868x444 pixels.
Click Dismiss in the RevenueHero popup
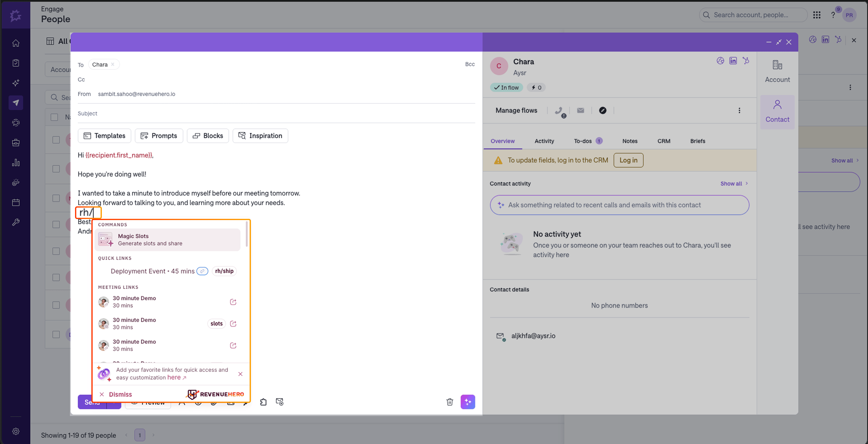pyautogui.click(x=116, y=395)
